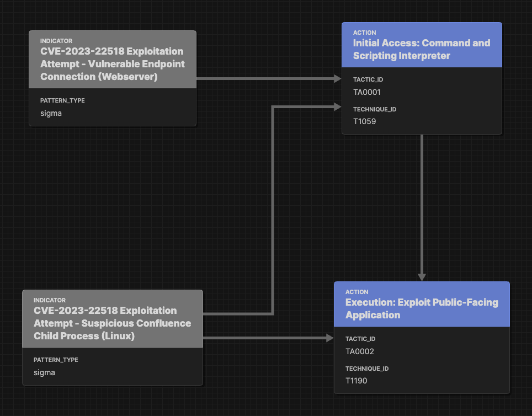Click the arrow linking Initial Access to Execution node

click(423, 210)
